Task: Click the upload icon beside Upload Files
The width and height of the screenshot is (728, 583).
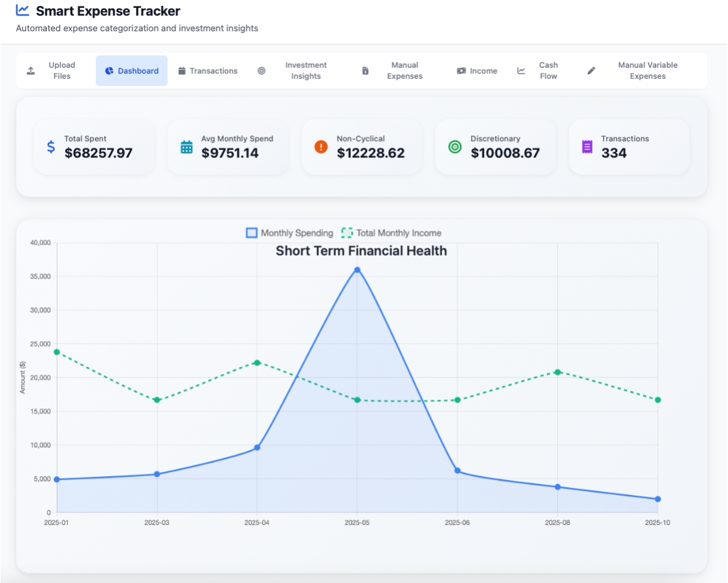Action: tap(31, 71)
